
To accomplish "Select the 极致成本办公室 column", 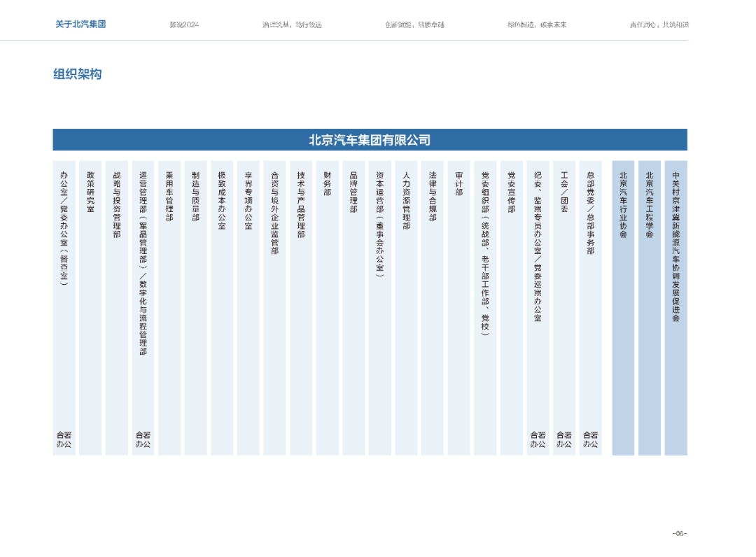I will 222,308.
